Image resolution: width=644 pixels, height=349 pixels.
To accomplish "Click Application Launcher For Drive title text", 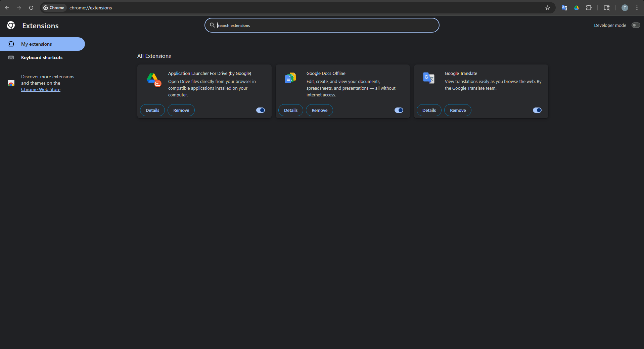I will (x=210, y=73).
